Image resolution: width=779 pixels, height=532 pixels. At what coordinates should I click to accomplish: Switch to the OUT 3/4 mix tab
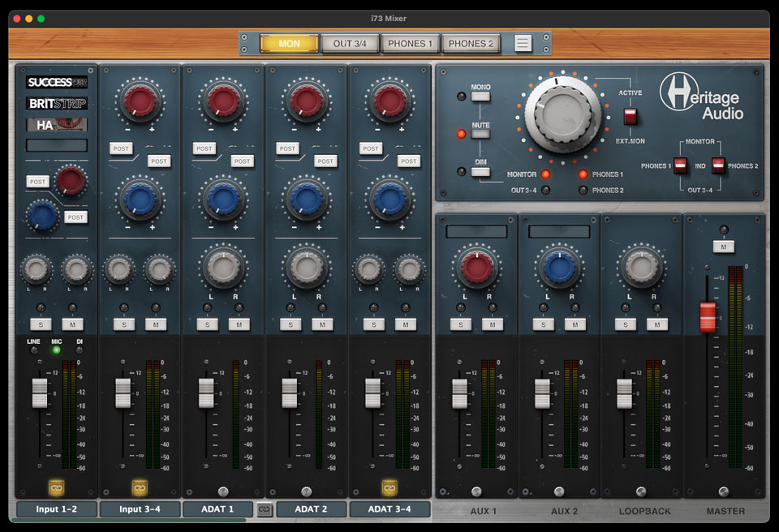pyautogui.click(x=350, y=44)
